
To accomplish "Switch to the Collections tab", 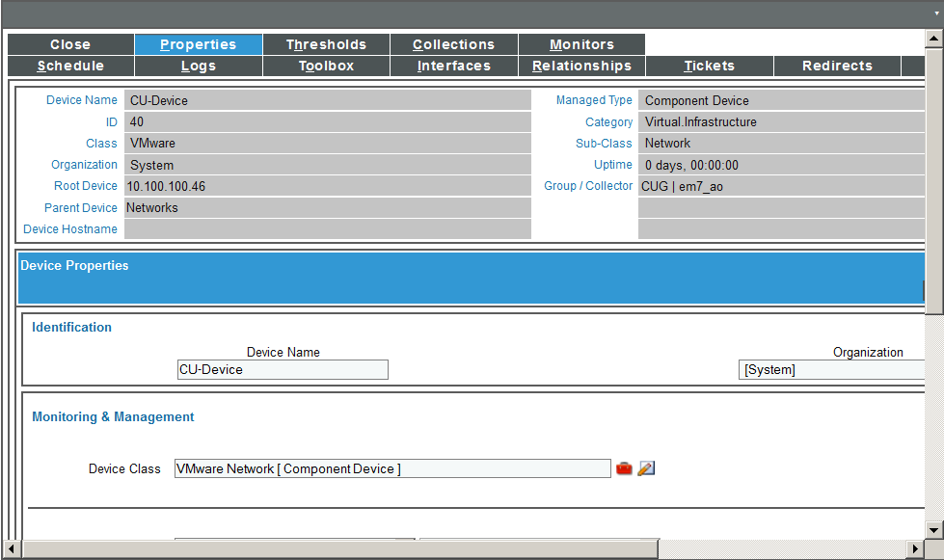I will 453,44.
